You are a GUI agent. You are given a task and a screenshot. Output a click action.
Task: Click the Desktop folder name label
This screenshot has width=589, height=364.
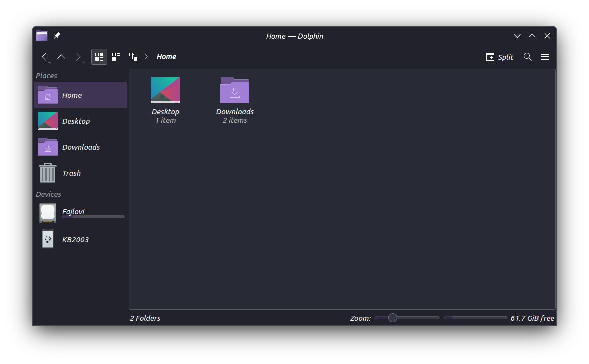pos(165,112)
